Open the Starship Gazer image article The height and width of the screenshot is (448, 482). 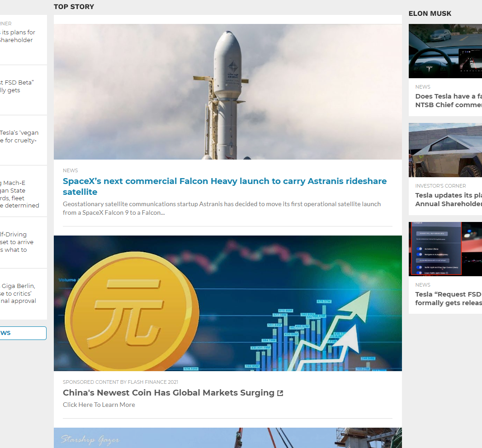(x=228, y=438)
